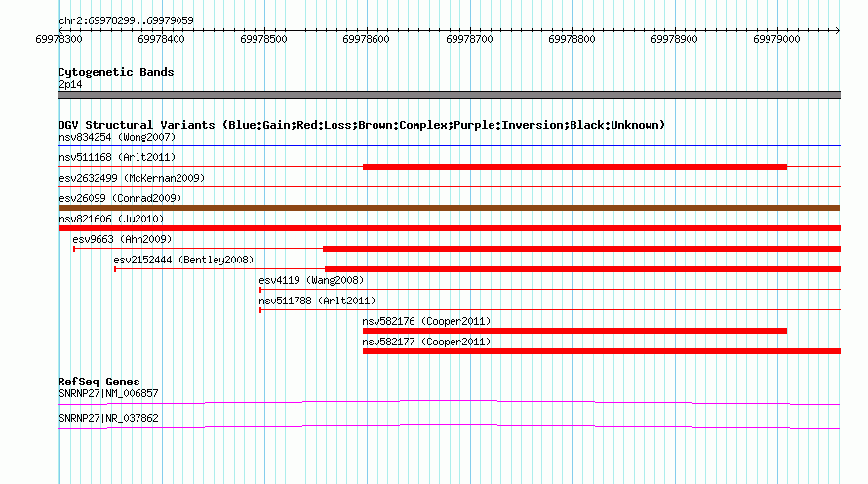The image size is (868, 484).
Task: Click the chr2:69978299..69979059 region label
Action: 126,20
